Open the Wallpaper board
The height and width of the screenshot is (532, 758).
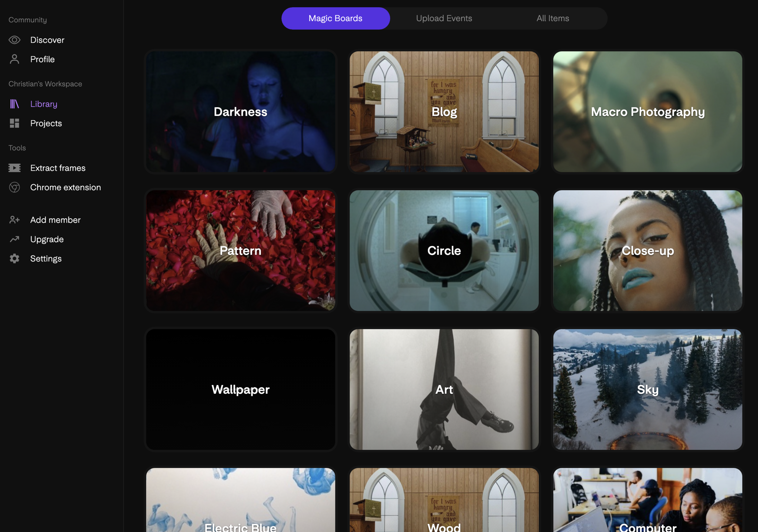point(240,390)
